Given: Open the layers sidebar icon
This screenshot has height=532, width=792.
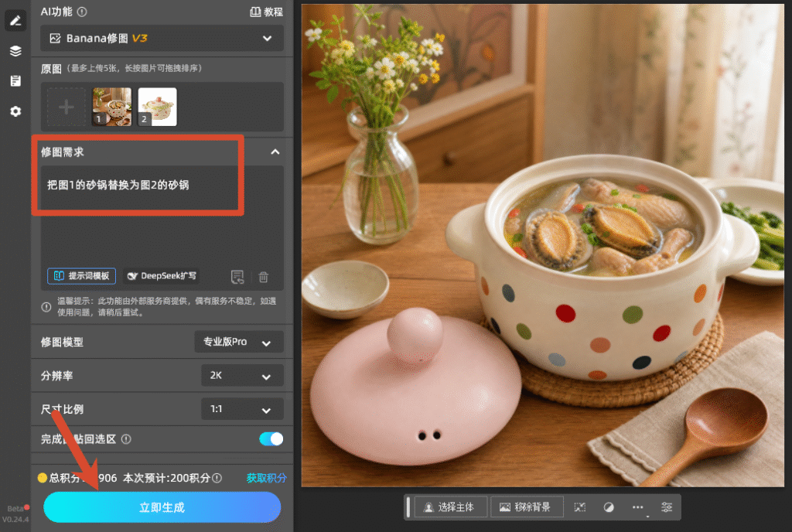Looking at the screenshot, I should click(15, 51).
